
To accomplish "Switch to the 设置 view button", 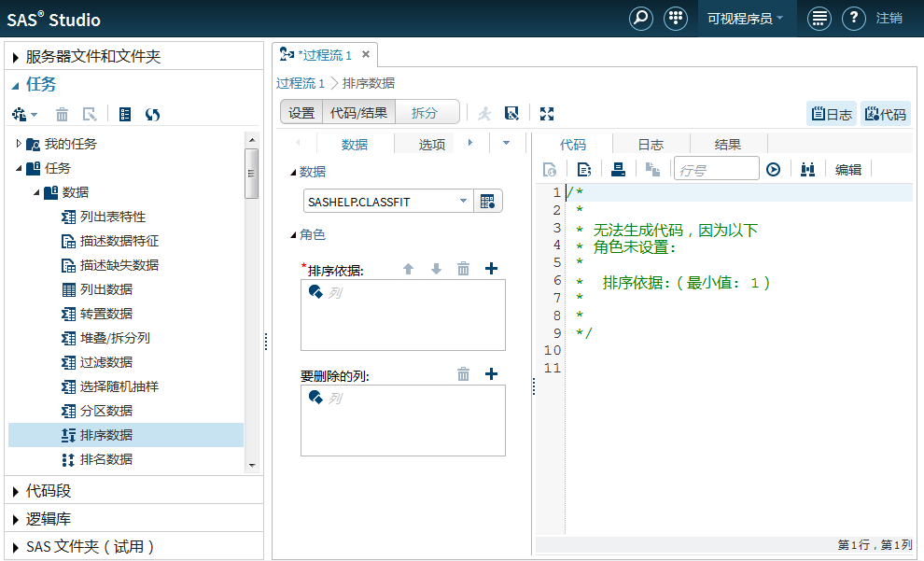I will [301, 113].
